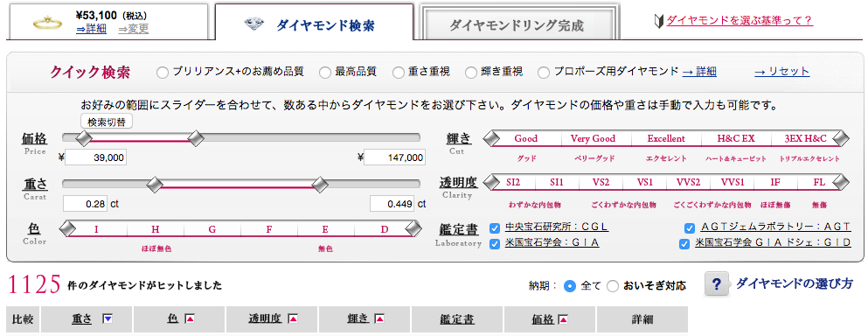
Task: Uncheck 中央宝石研究所：CGL laboratory checkbox
Action: pos(495,227)
